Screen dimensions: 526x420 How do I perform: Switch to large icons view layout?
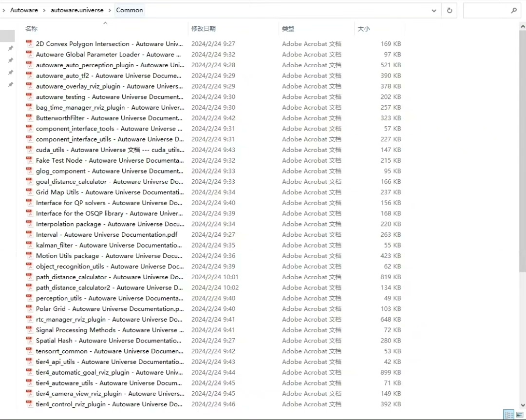[520, 414]
